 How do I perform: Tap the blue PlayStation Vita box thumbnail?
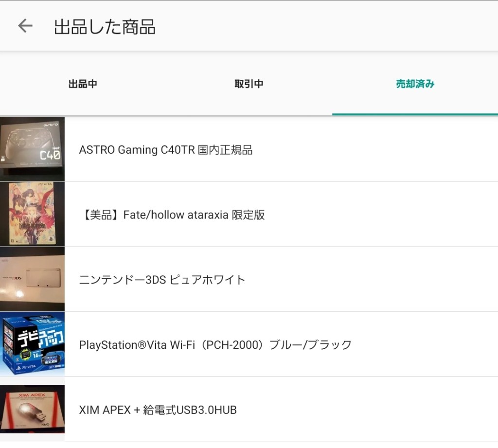32,344
